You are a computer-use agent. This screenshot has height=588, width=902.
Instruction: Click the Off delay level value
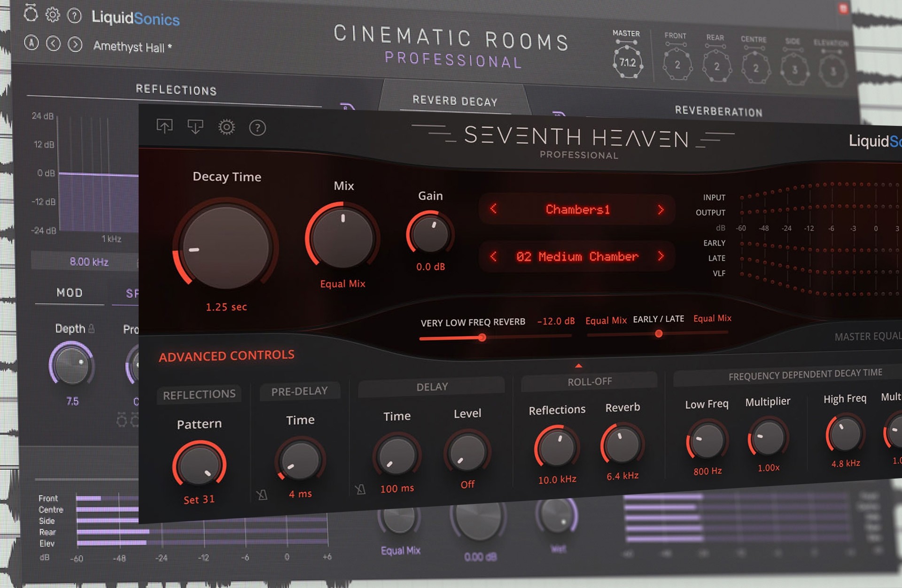467,484
